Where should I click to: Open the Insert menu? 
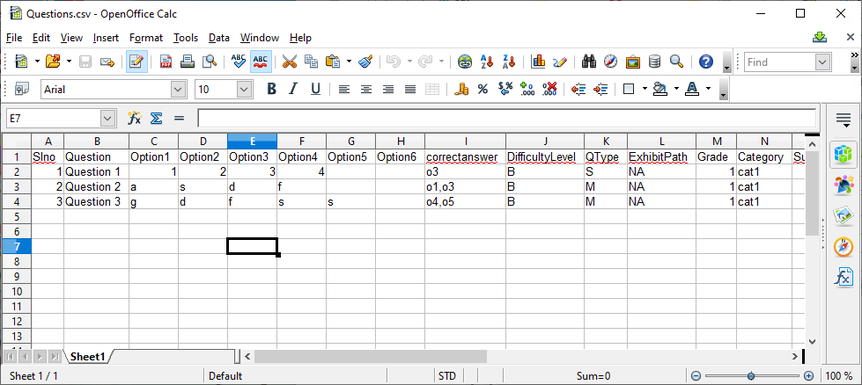(106, 38)
